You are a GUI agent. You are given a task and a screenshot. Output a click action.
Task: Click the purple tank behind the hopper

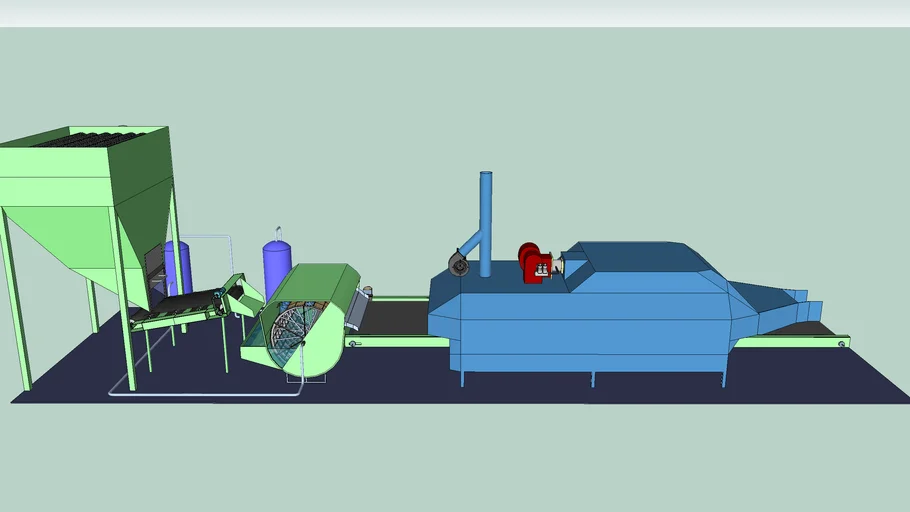click(180, 265)
